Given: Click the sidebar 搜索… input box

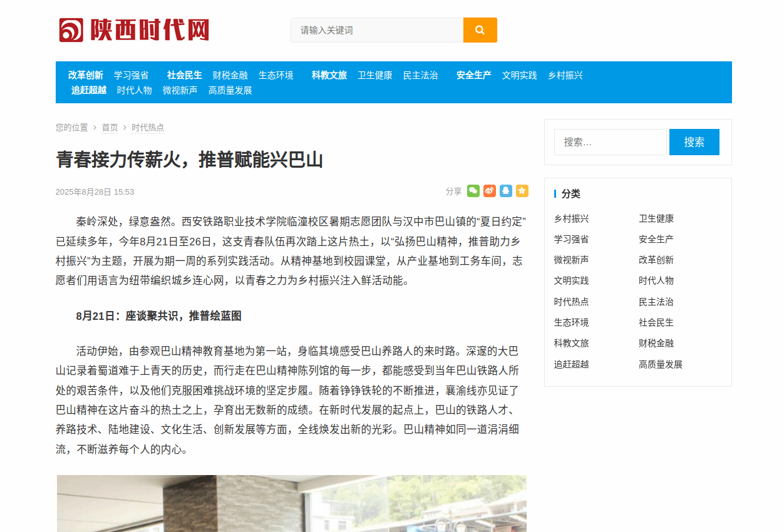Looking at the screenshot, I should (x=610, y=142).
